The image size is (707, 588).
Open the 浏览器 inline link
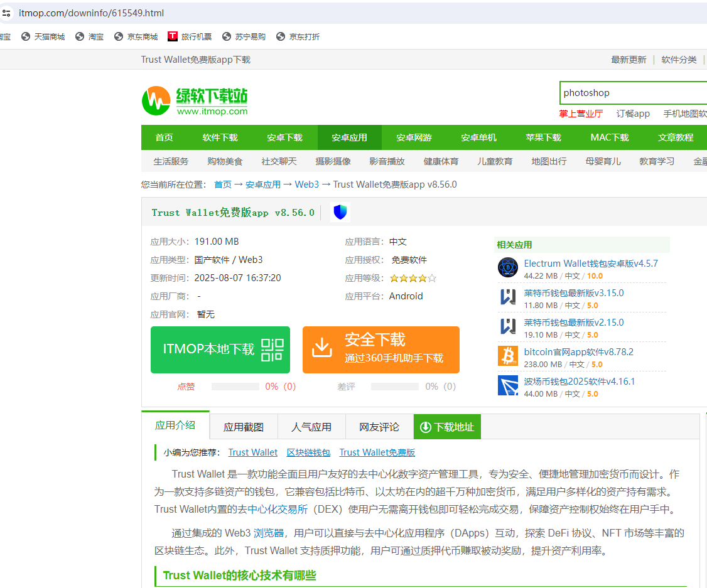point(269,533)
